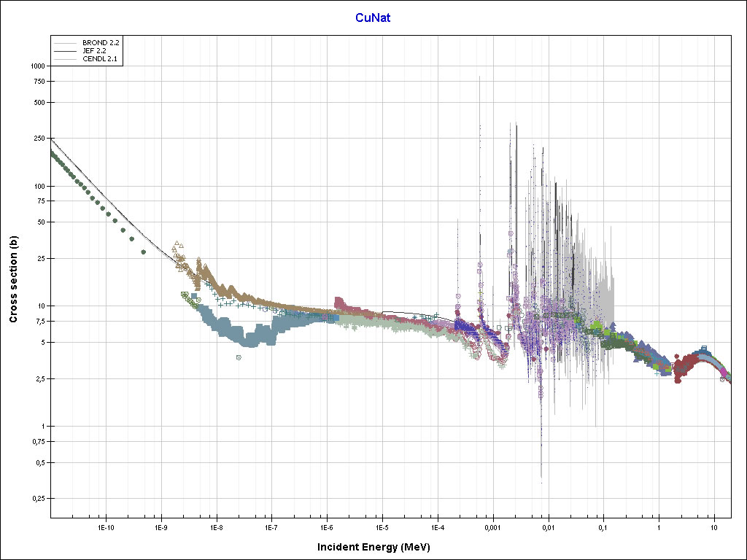Click the 0,1 x-axis tick label
This screenshot has height=560, width=747.
[x=603, y=526]
